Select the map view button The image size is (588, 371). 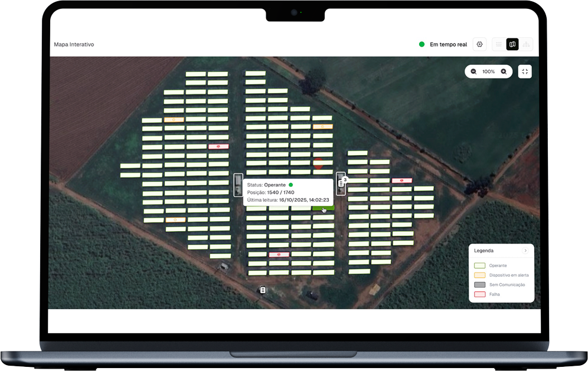click(x=512, y=44)
